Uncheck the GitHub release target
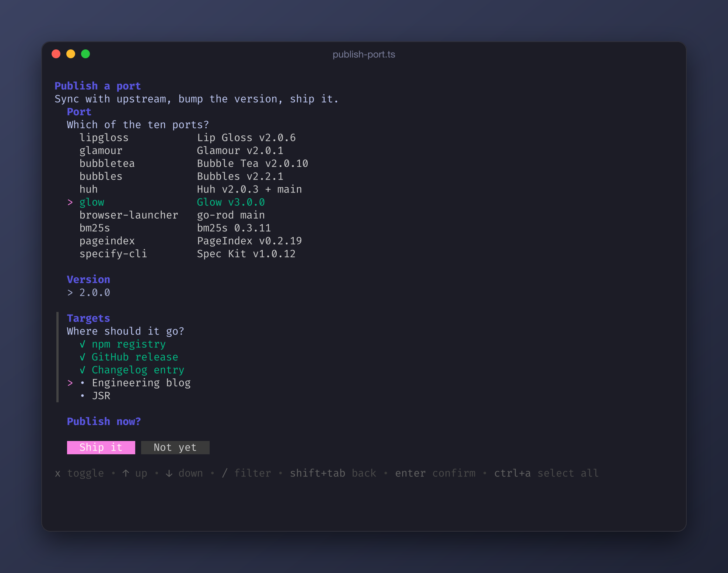Image resolution: width=728 pixels, height=573 pixels. 129,357
